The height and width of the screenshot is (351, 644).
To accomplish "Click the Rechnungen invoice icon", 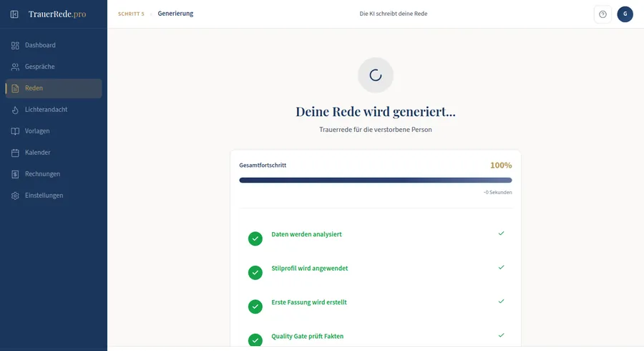I will tap(15, 174).
